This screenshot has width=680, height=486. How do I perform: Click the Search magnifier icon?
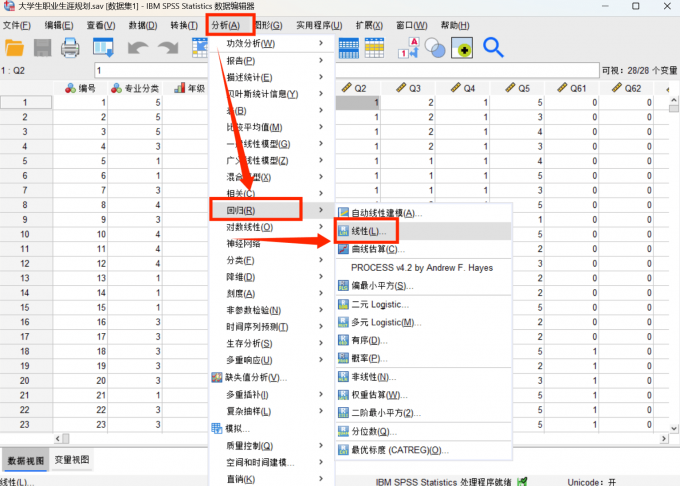coord(493,48)
